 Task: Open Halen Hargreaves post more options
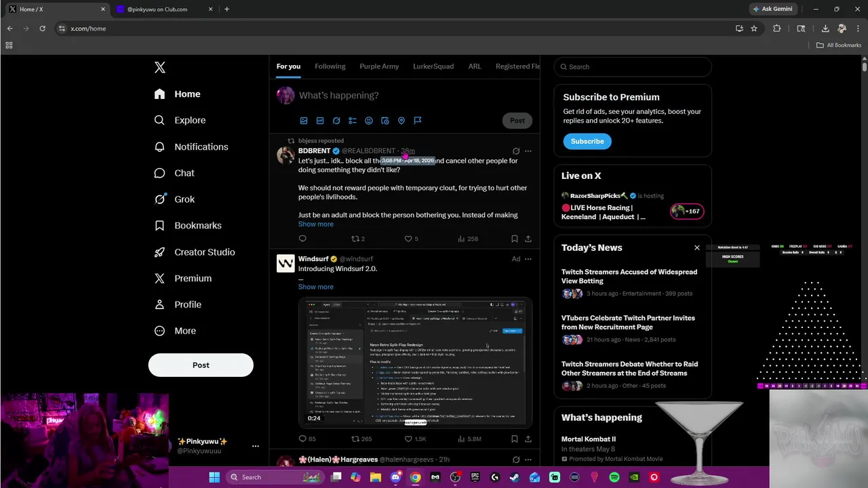point(528,460)
